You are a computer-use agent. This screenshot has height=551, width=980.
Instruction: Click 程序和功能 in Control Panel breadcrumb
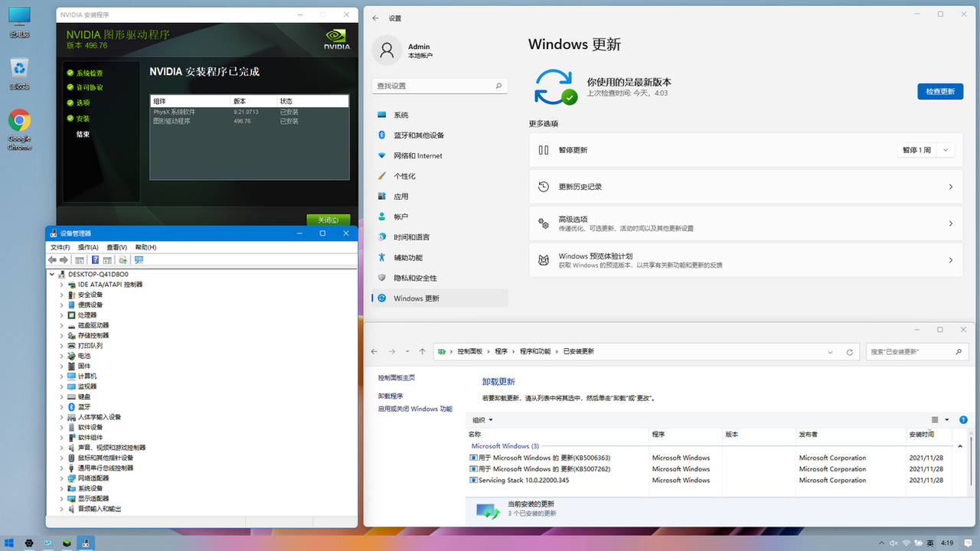coord(535,352)
